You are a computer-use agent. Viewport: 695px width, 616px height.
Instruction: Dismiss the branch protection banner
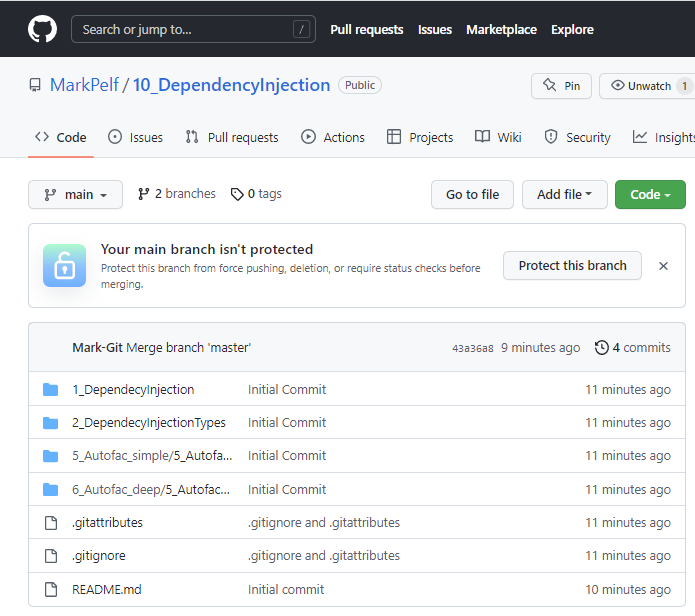tap(663, 266)
